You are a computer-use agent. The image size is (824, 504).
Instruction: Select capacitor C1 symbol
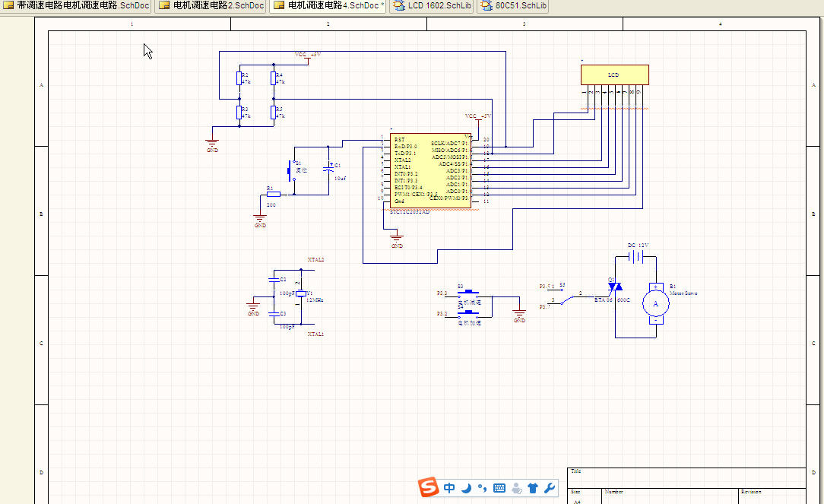coord(329,168)
